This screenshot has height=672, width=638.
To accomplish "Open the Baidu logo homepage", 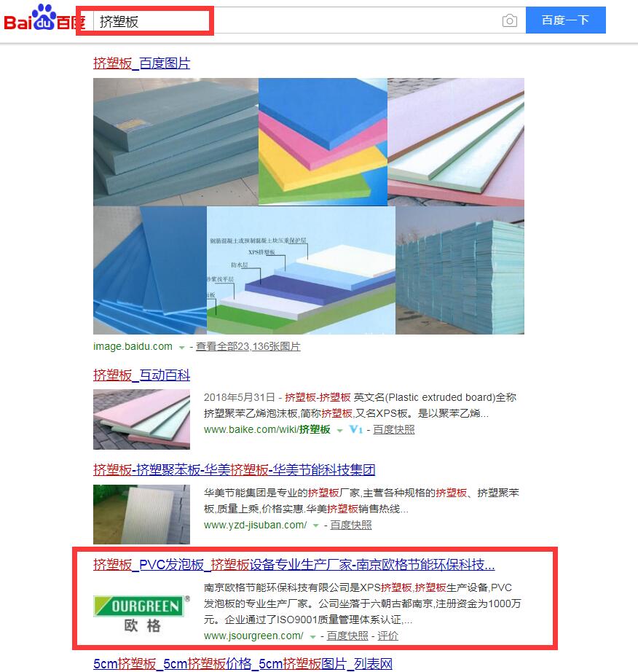I will point(44,18).
